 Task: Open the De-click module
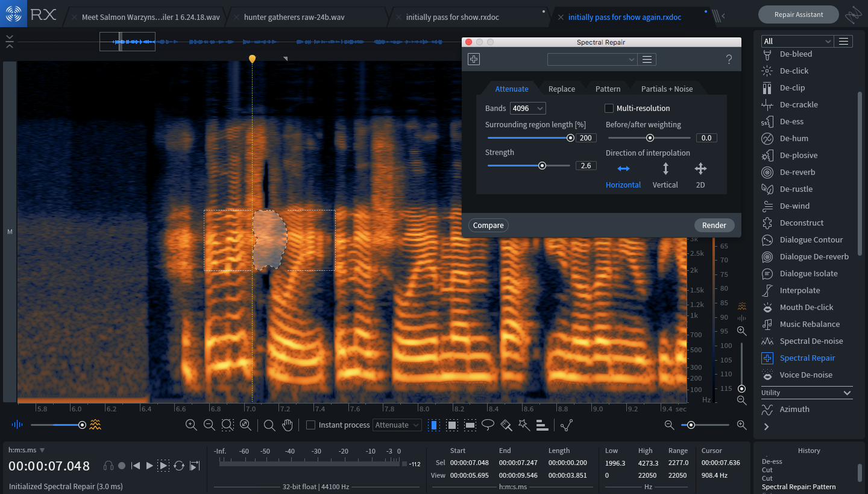click(794, 71)
